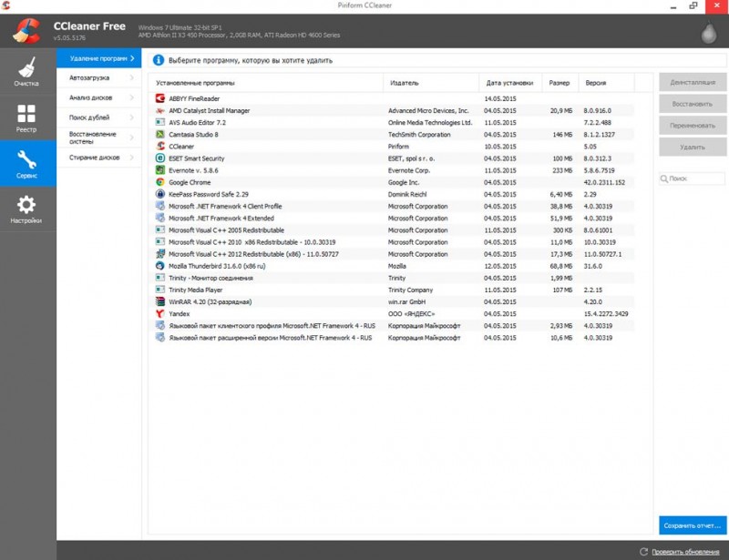The width and height of the screenshot is (729, 560).
Task: Click the pear icon in header
Action: tap(709, 33)
